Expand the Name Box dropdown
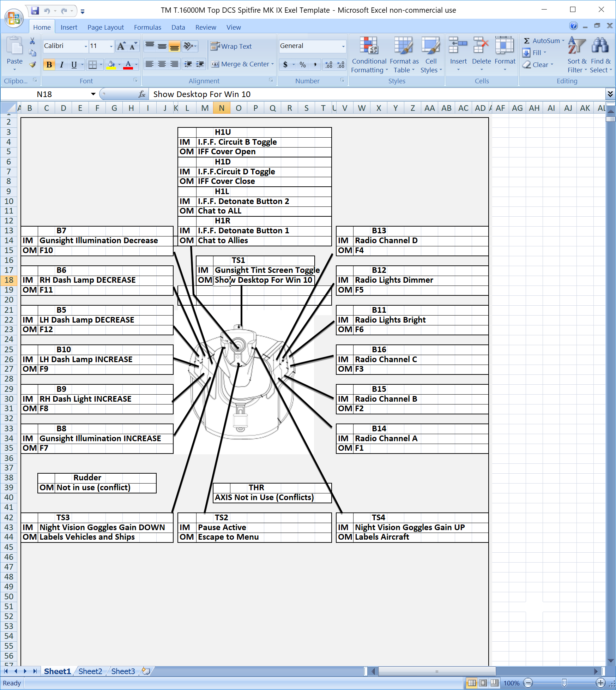The image size is (616, 690). click(93, 94)
